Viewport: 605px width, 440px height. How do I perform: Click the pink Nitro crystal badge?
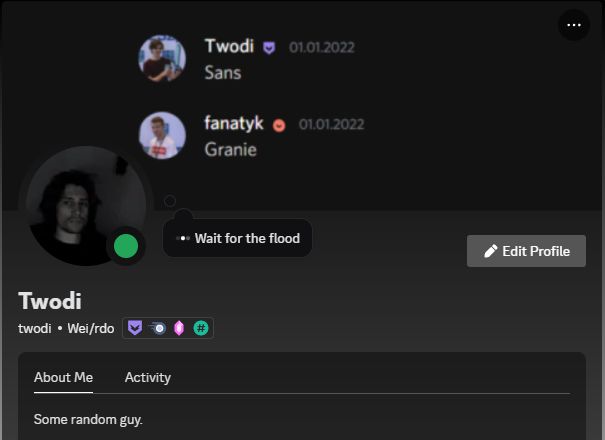[179, 328]
